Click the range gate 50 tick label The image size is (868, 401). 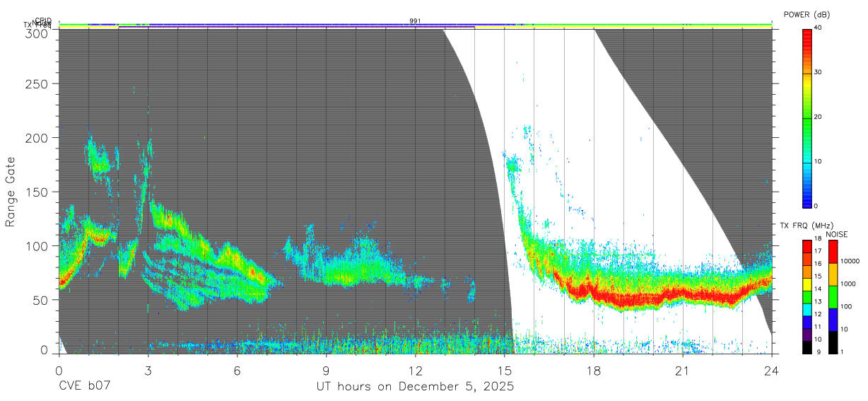point(41,300)
